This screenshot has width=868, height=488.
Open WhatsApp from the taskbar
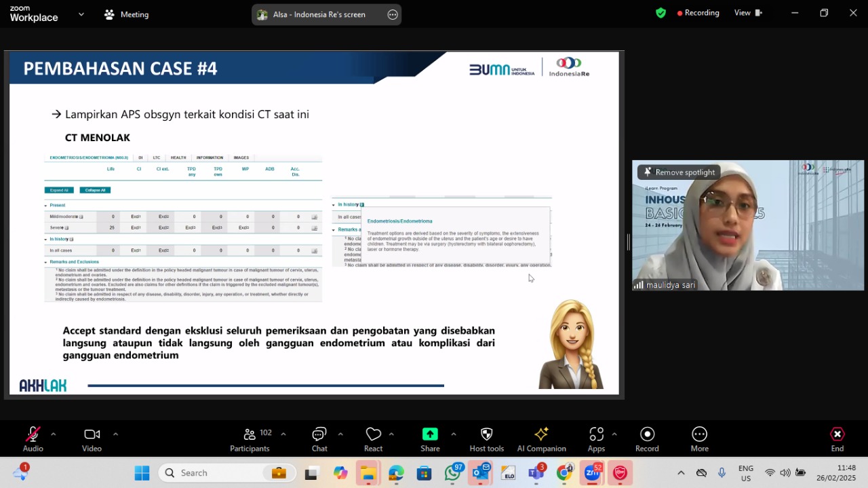453,472
